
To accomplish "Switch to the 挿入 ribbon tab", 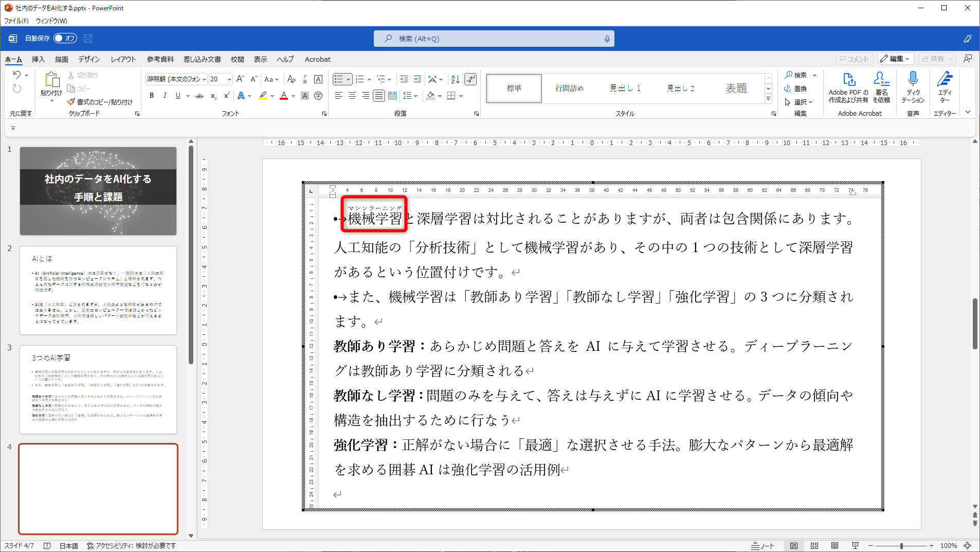I will pos(38,59).
